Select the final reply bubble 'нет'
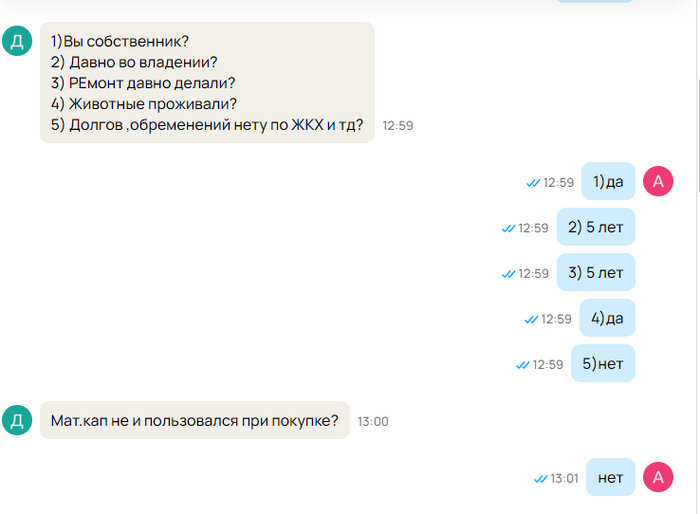 pyautogui.click(x=610, y=477)
